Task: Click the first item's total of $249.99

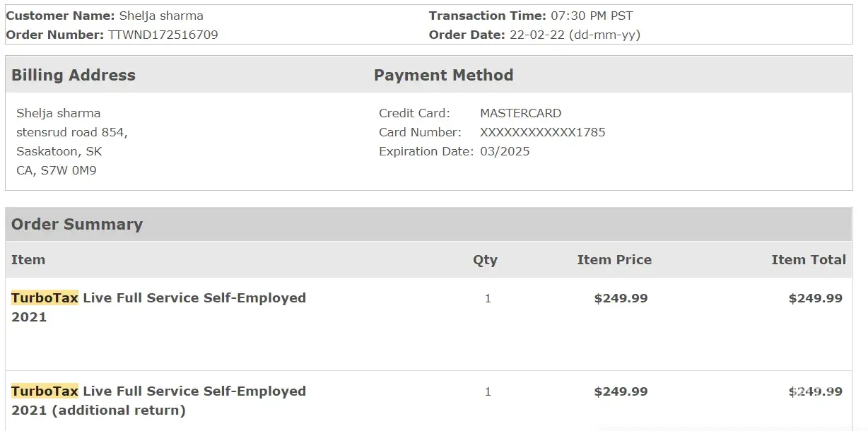Action: [x=815, y=298]
